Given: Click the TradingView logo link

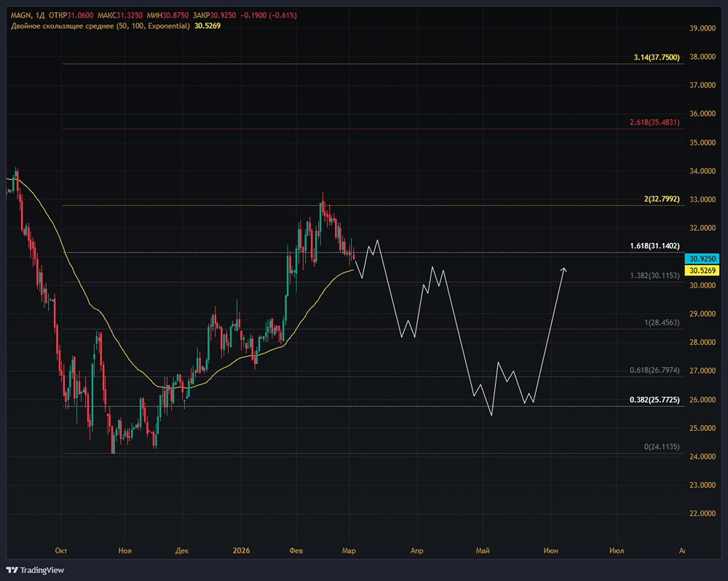Looking at the screenshot, I should click(x=35, y=570).
